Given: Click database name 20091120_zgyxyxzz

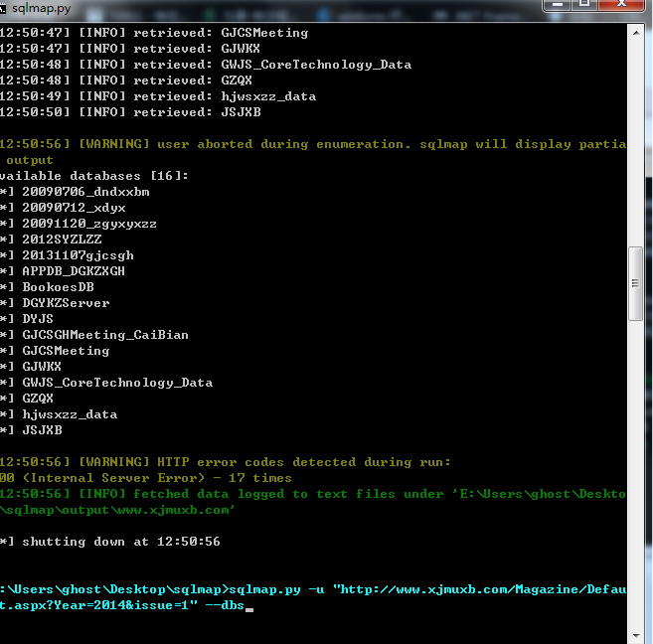Looking at the screenshot, I should [x=89, y=224].
